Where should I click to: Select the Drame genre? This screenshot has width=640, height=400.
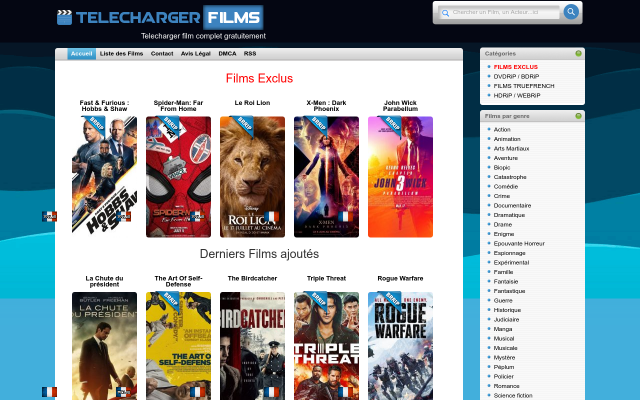tap(502, 224)
